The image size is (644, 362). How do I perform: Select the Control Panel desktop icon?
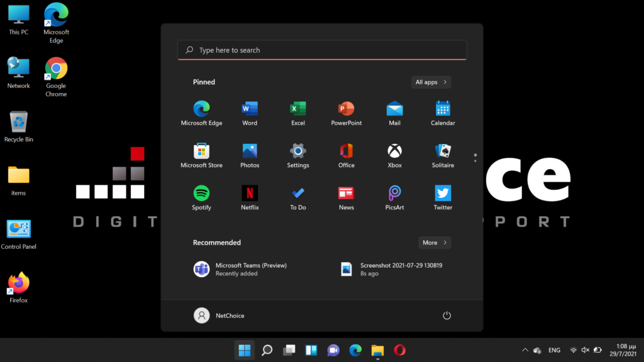pyautogui.click(x=18, y=234)
